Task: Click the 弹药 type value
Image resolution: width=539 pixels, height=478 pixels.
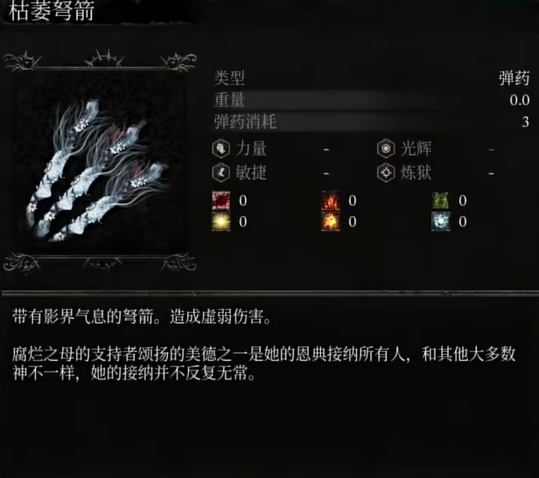Action: (514, 78)
